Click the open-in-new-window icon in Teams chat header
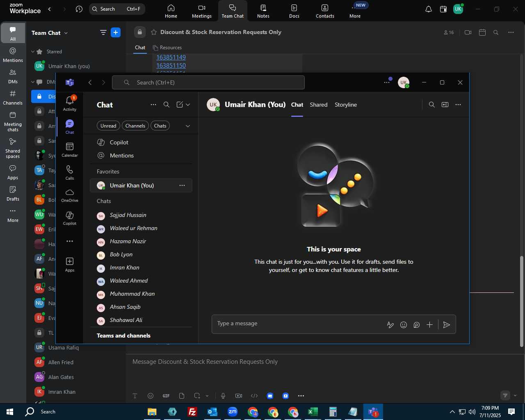Image resolution: width=525 pixels, height=420 pixels. point(445,105)
